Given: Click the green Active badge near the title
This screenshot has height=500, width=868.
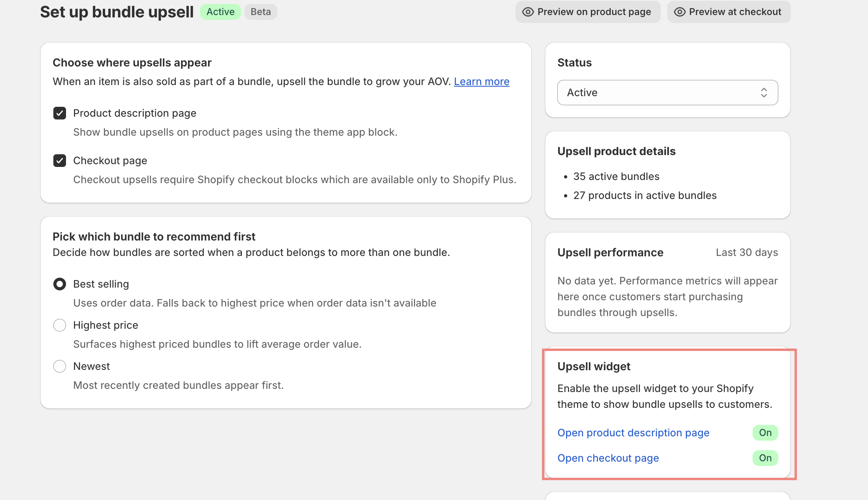Looking at the screenshot, I should click(220, 12).
